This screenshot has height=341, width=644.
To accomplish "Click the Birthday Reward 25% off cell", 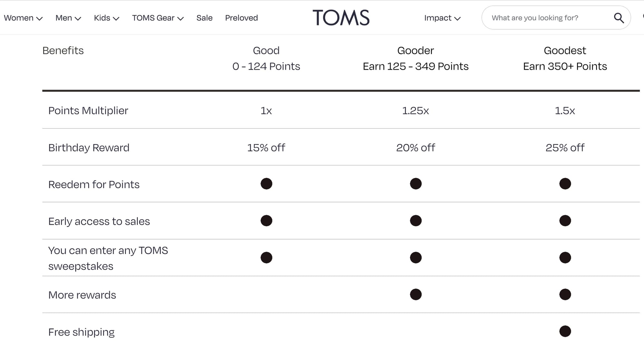I will (564, 148).
